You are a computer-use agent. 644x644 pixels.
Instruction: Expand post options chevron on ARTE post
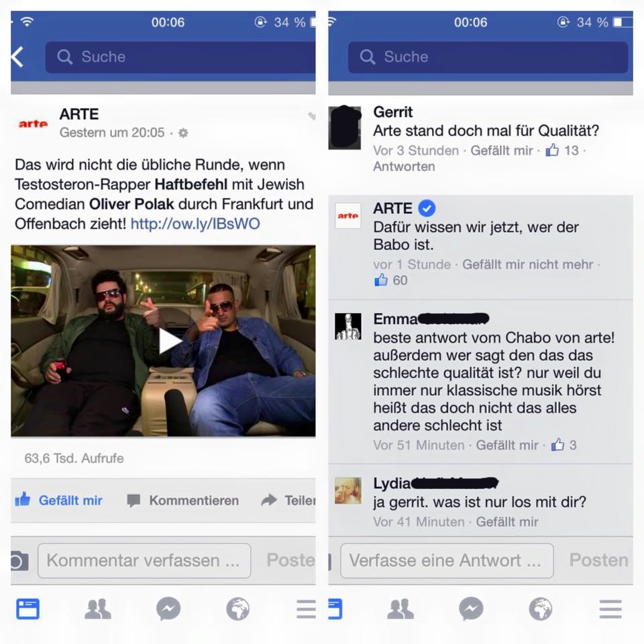coord(312,116)
